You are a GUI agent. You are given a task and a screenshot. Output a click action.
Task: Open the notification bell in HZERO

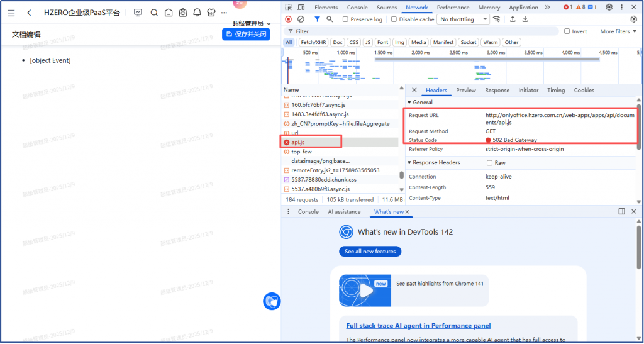pos(197,13)
